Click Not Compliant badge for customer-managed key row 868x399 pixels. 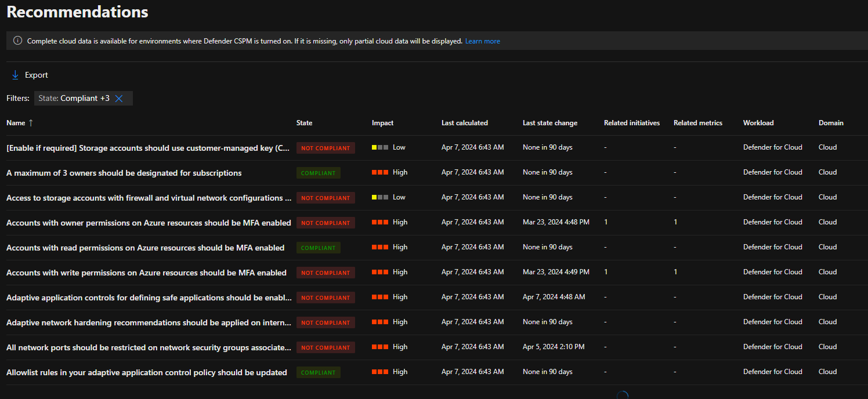pyautogui.click(x=325, y=148)
